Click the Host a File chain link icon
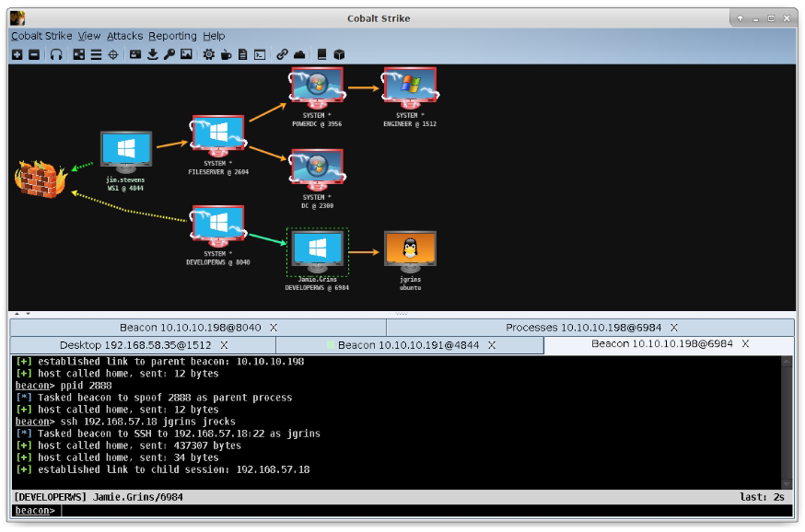The image size is (805, 532). coord(282,54)
